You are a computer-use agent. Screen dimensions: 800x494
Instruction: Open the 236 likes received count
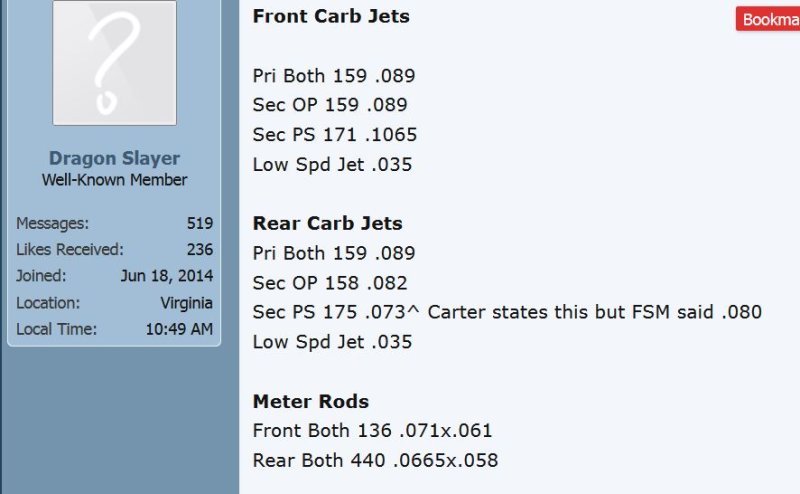pyautogui.click(x=199, y=250)
